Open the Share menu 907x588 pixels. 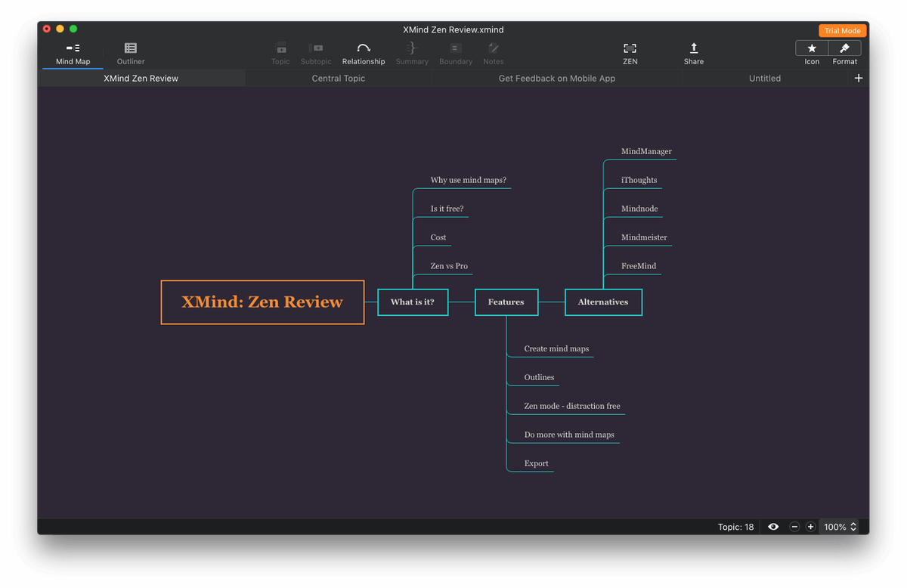(693, 53)
